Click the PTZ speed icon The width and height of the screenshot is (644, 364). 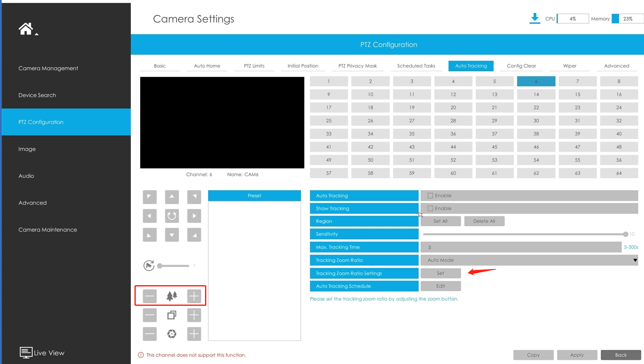click(x=149, y=265)
